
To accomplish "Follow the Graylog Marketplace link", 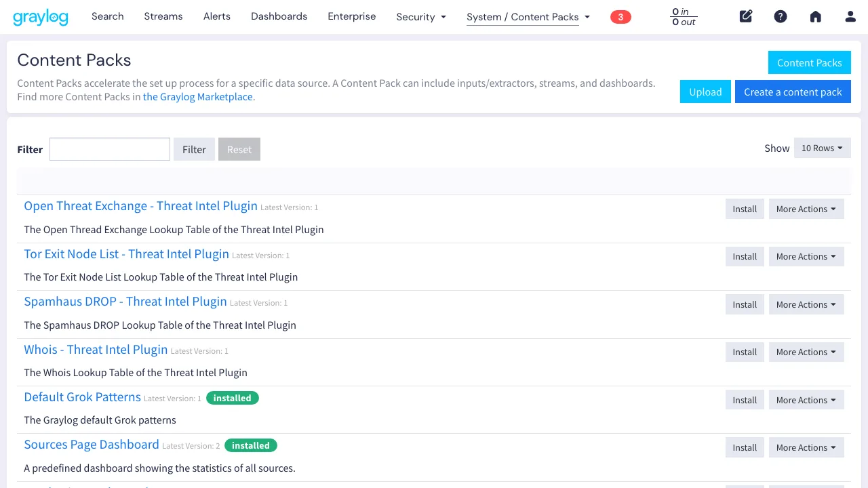I will pyautogui.click(x=198, y=96).
